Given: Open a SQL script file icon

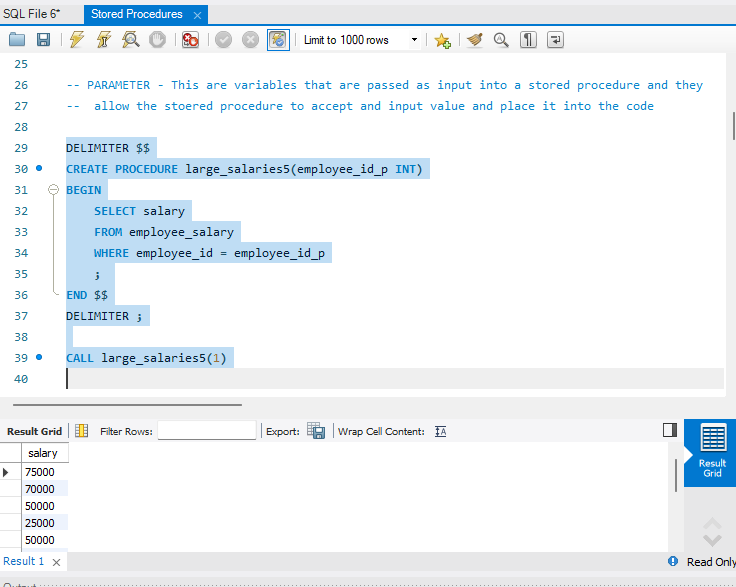Looking at the screenshot, I should (17, 40).
